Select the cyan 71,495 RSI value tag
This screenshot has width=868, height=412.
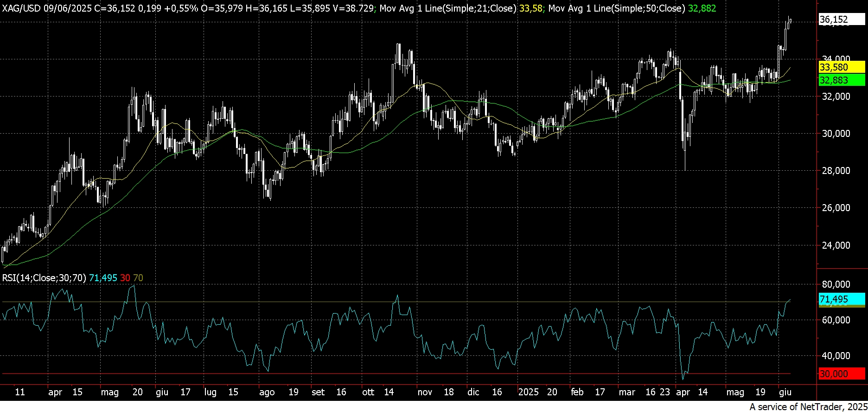point(842,299)
